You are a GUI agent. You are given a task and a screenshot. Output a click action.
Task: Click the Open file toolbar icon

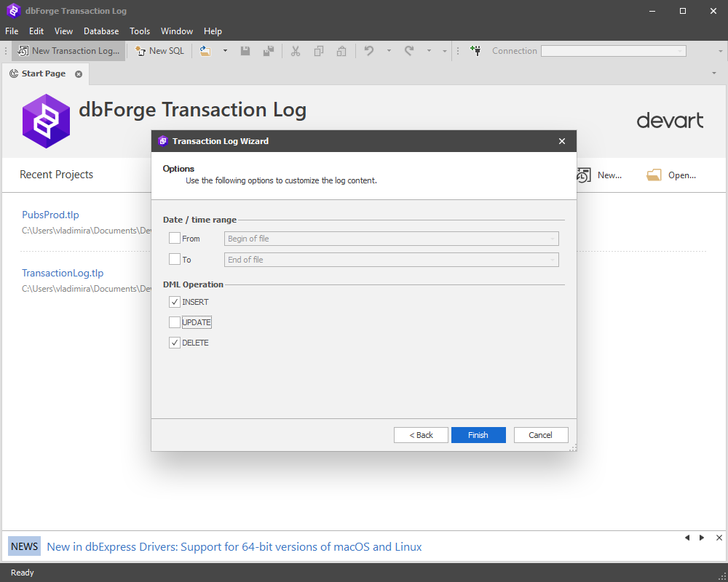click(x=205, y=51)
